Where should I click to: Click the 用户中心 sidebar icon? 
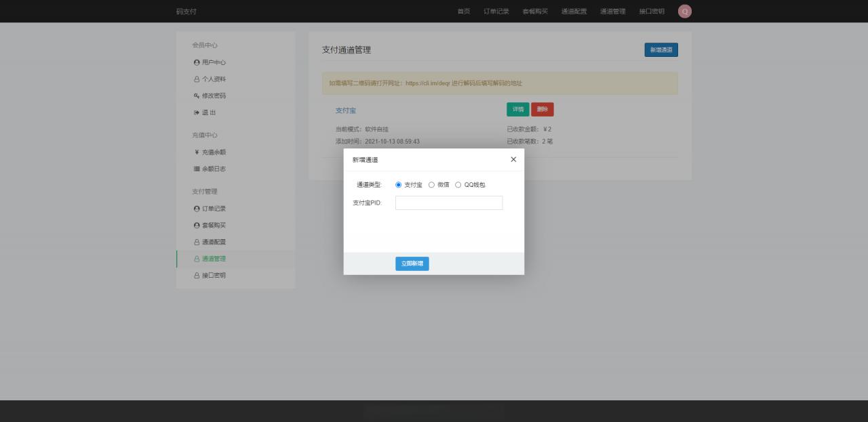coord(197,62)
